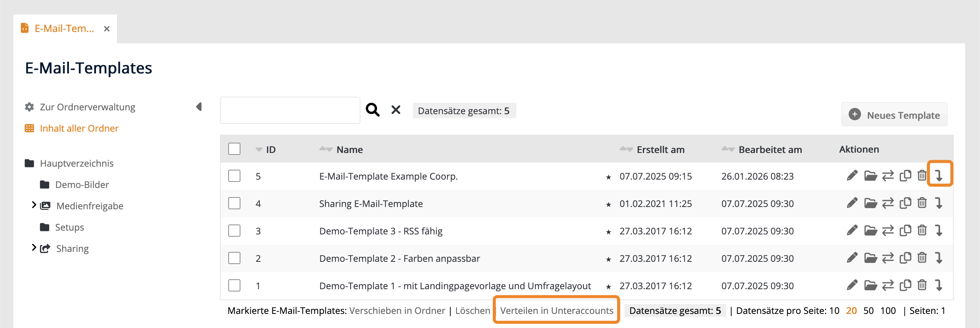The height and width of the screenshot is (328, 980).
Task: Click the Neues Template button
Action: pos(894,115)
